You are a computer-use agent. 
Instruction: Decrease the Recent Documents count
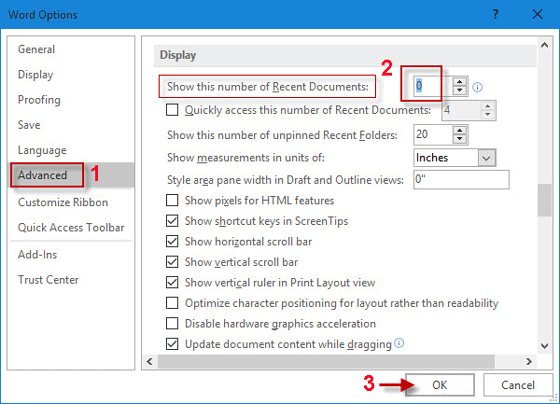tap(460, 91)
